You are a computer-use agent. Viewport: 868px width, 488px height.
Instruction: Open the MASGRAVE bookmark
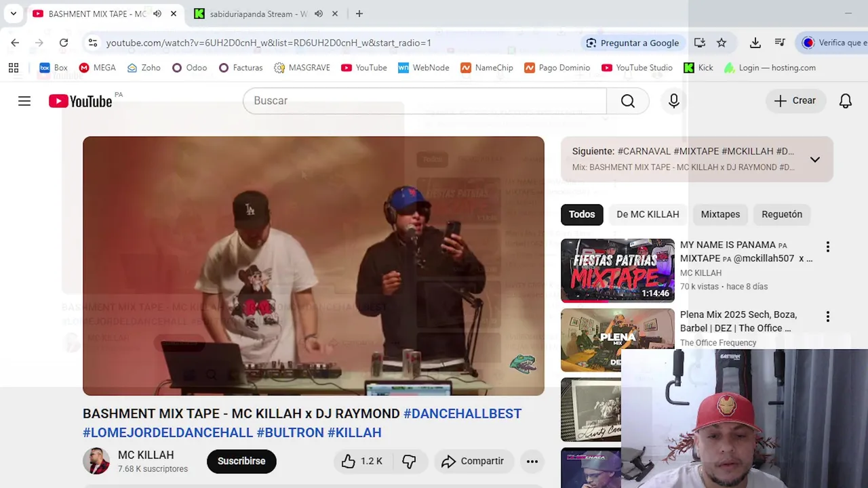tap(302, 68)
